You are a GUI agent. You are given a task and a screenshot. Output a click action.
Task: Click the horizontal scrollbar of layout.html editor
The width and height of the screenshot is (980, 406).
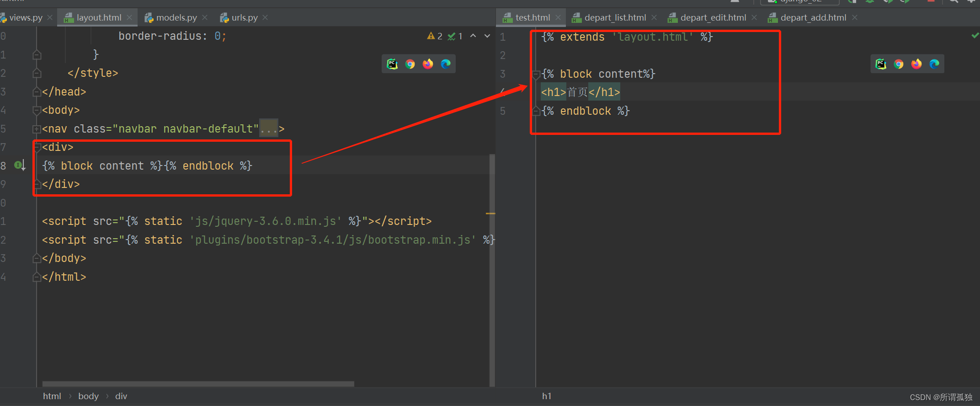click(198, 384)
